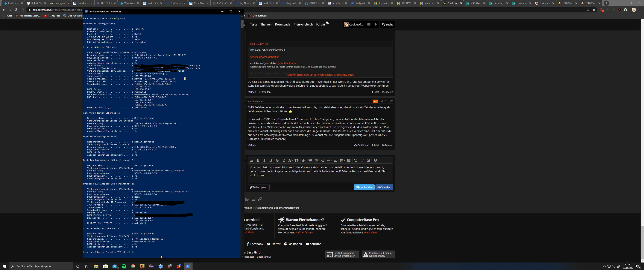Click the Datei-Upload button

tap(259, 187)
